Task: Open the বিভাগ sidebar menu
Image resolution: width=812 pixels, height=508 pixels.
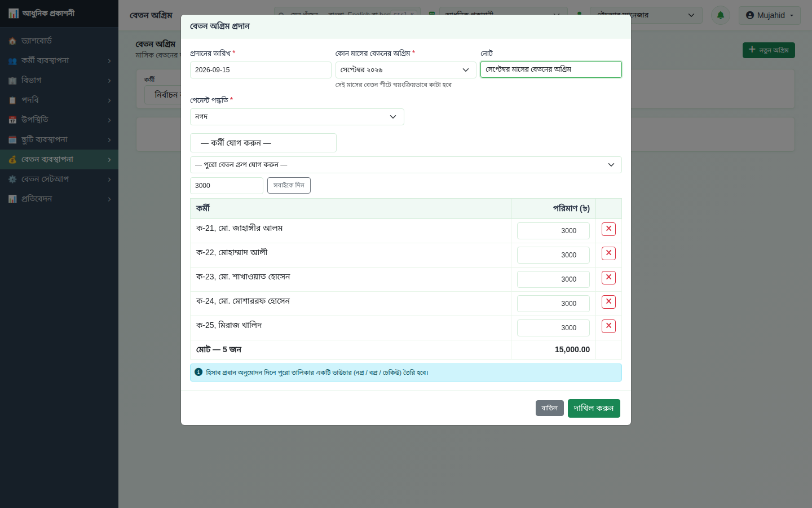Action: click(x=59, y=80)
